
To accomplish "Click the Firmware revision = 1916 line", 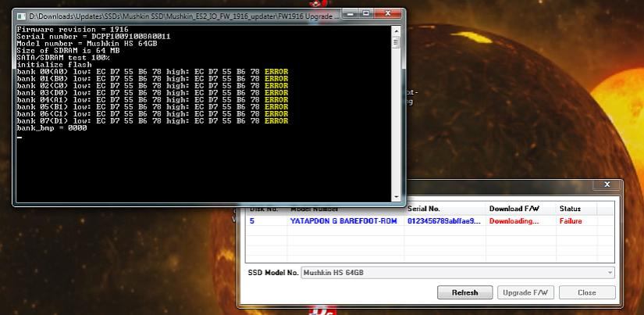I will 73,29.
